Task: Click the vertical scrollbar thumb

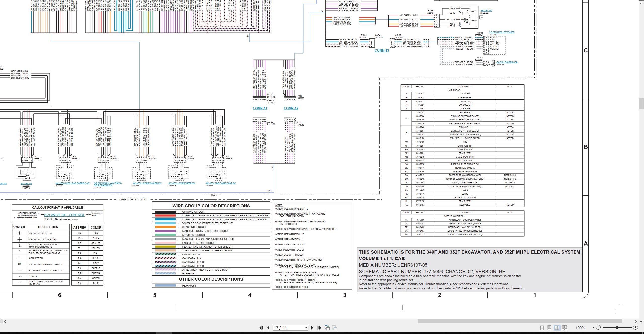Action: tap(641, 103)
